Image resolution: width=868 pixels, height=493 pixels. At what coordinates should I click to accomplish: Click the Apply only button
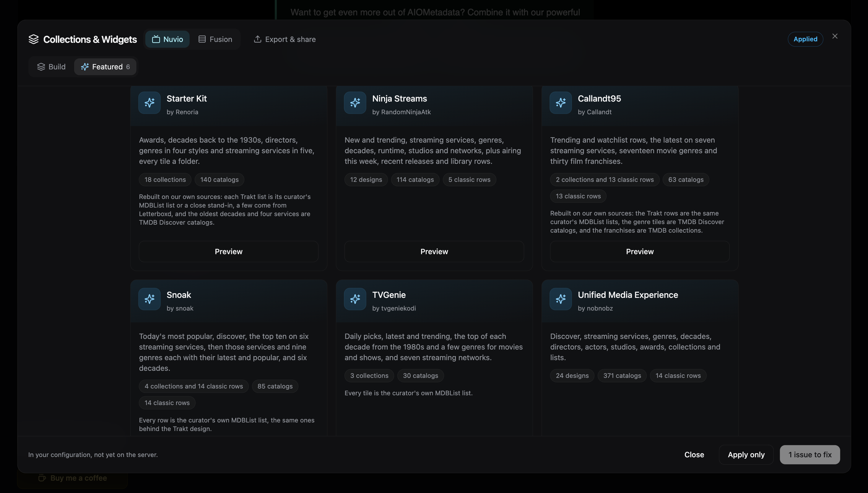746,455
